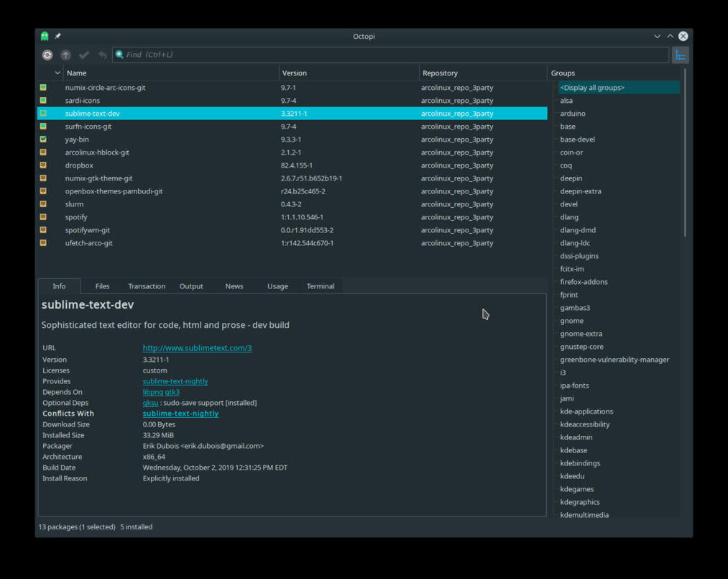Screen dimensions: 728x579
Task: Click status icon of spotify row
Action: click(x=43, y=217)
